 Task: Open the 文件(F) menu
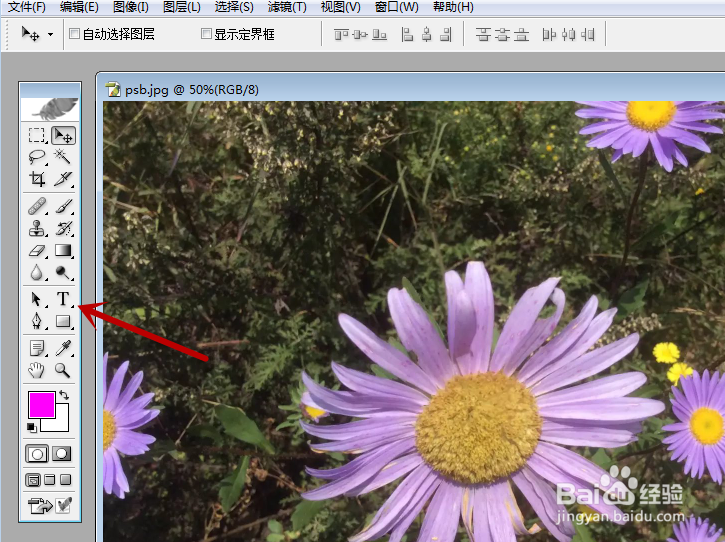click(x=27, y=7)
